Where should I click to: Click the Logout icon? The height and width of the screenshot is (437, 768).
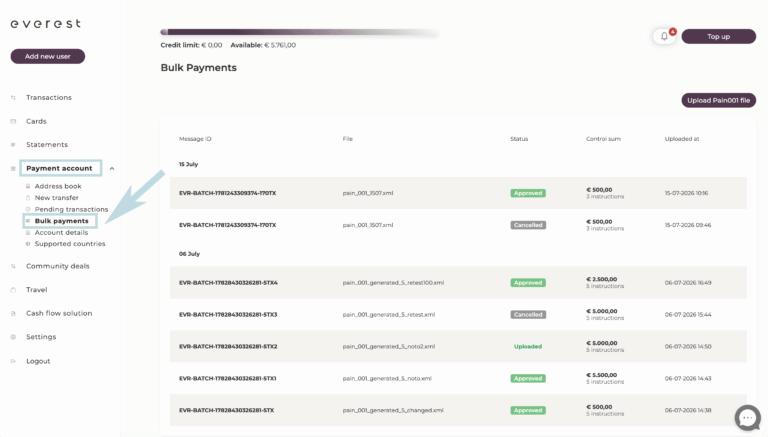[13, 361]
